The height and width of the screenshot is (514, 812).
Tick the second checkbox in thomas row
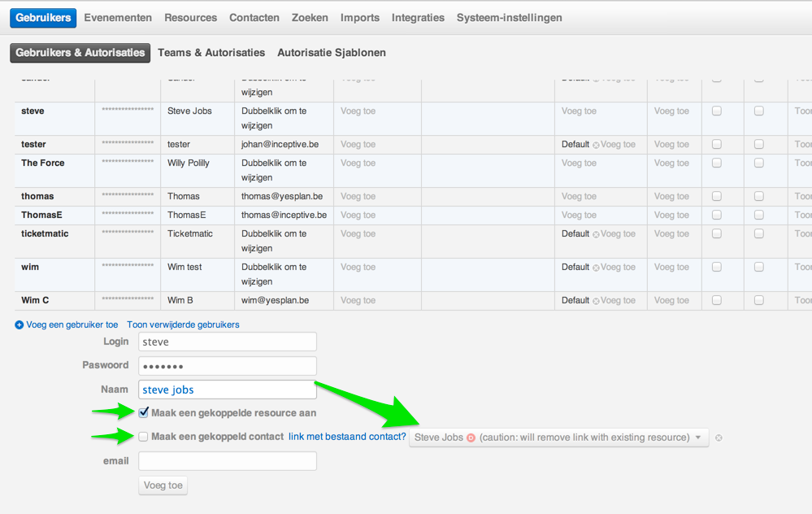point(758,196)
